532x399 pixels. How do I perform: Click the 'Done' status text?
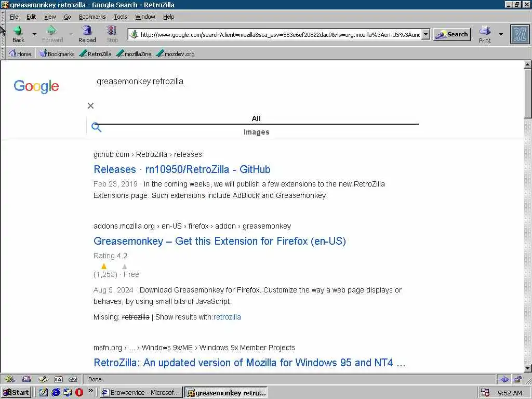95,379
